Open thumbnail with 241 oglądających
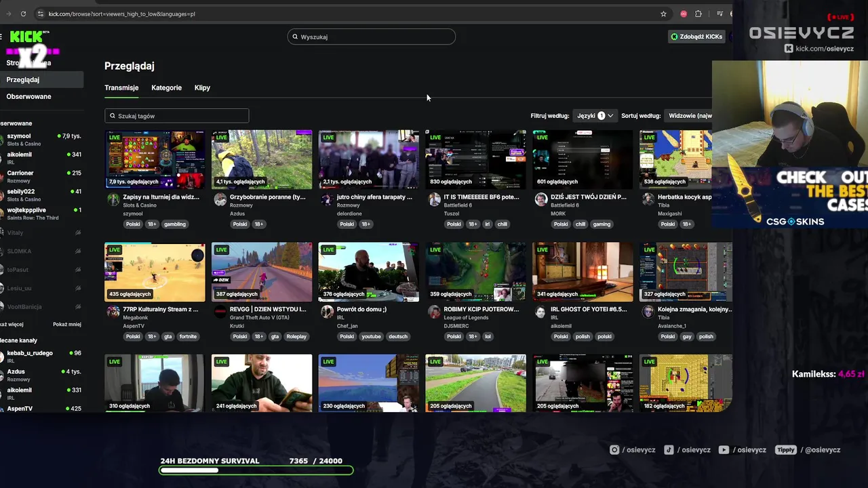 [262, 383]
